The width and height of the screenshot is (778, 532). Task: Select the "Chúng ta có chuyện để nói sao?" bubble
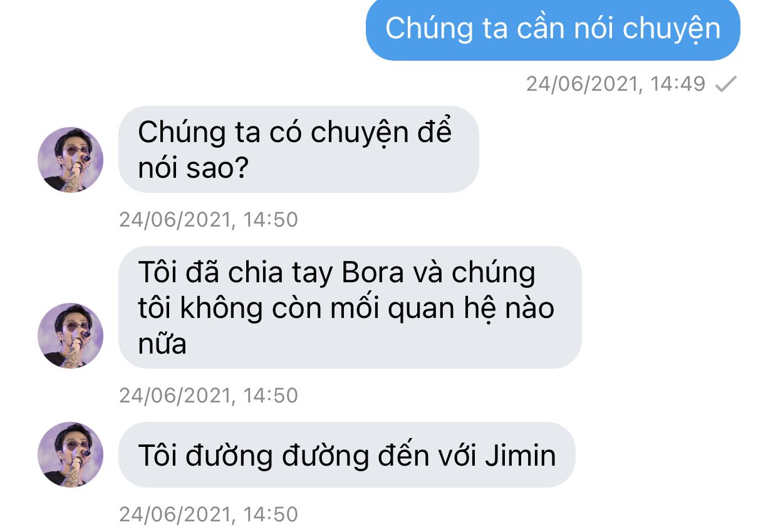pyautogui.click(x=299, y=150)
